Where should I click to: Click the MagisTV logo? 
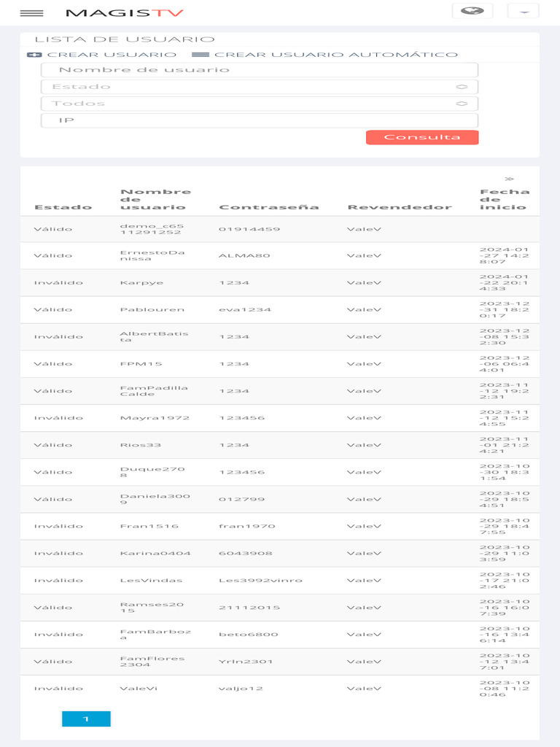125,13
